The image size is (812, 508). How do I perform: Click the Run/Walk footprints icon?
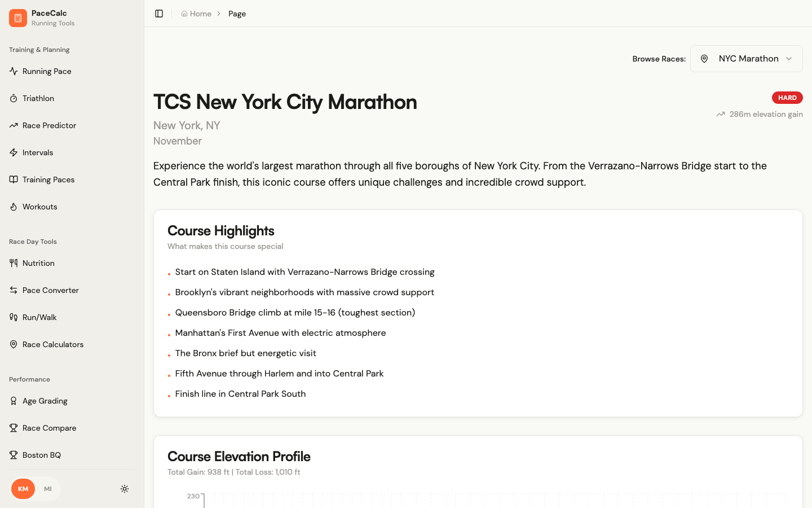(x=14, y=317)
